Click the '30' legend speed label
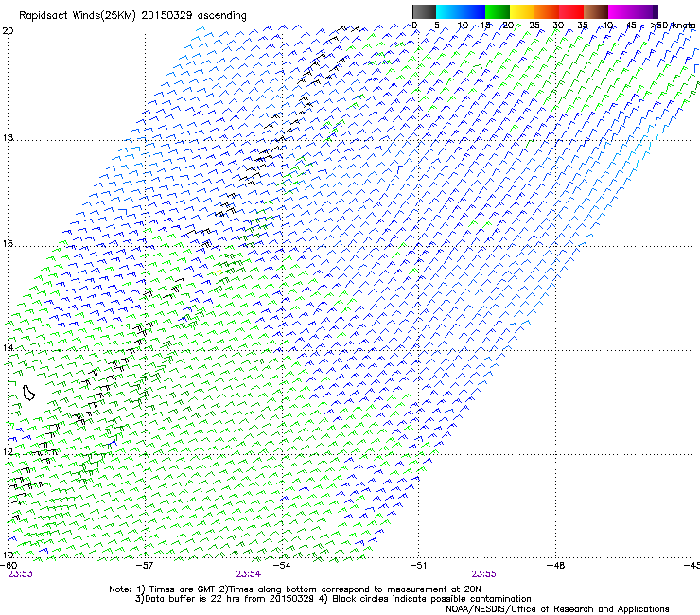The height and width of the screenshot is (615, 700). [x=558, y=26]
